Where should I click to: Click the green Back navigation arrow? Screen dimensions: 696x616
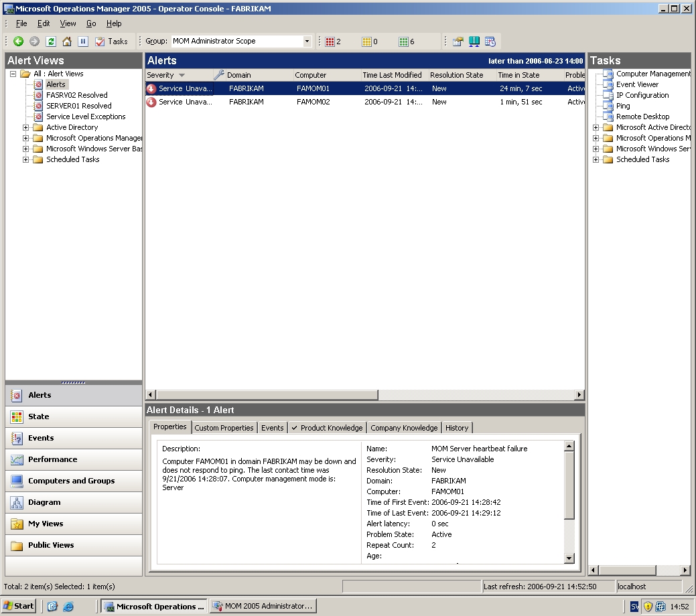(x=18, y=42)
